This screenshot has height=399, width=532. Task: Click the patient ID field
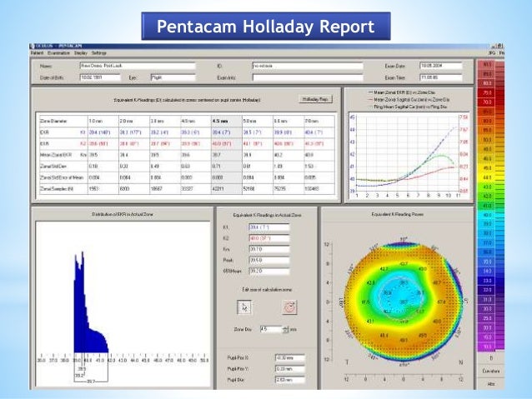click(308, 66)
